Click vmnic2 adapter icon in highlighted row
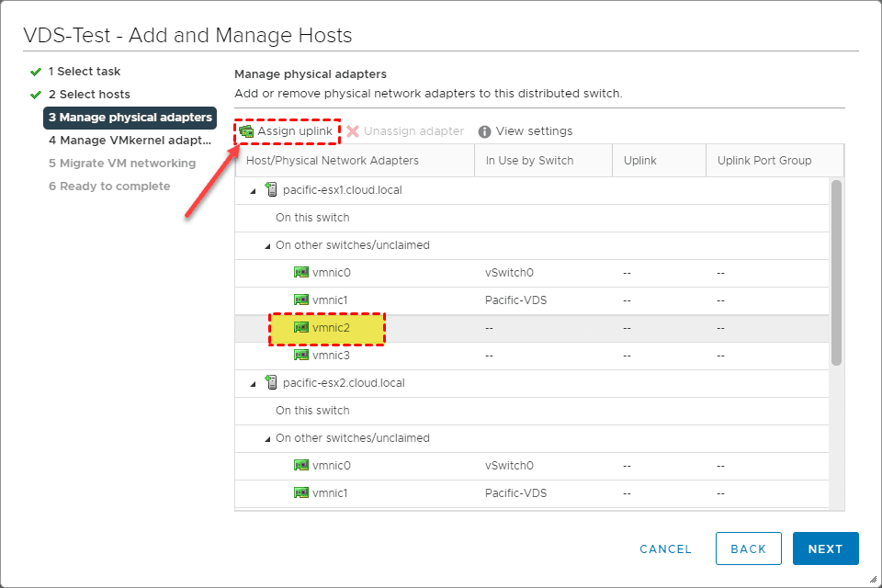The image size is (882, 588). (x=300, y=328)
